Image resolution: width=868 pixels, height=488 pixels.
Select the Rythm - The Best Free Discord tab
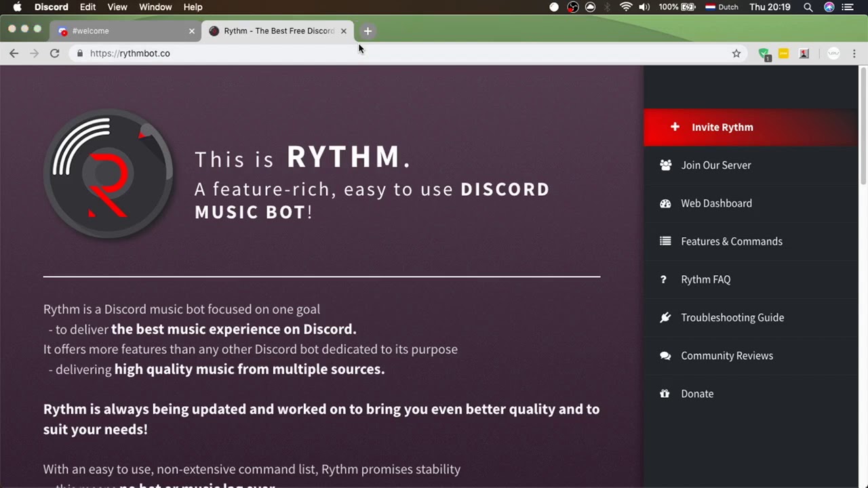[277, 30]
